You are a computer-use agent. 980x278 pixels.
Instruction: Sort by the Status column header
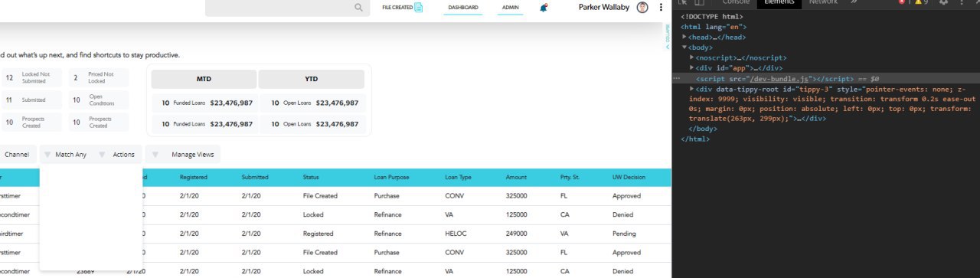[311, 177]
